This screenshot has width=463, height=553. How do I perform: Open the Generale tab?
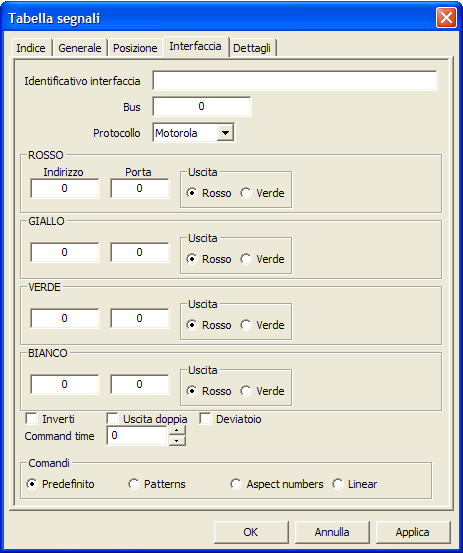click(80, 48)
